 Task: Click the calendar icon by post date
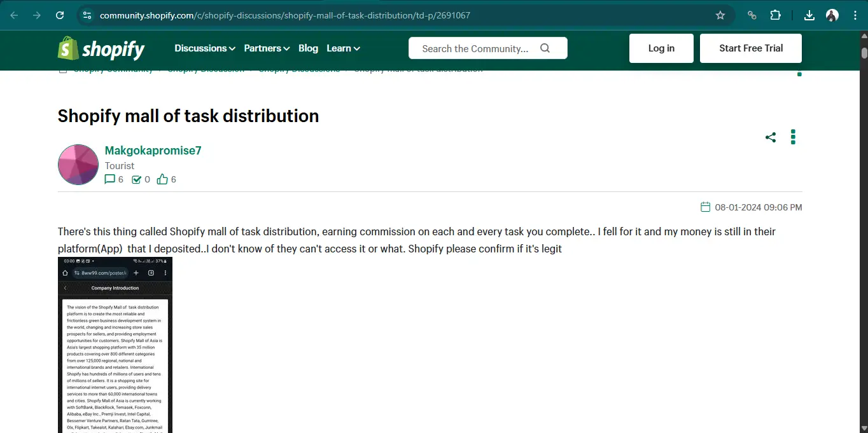pyautogui.click(x=705, y=207)
